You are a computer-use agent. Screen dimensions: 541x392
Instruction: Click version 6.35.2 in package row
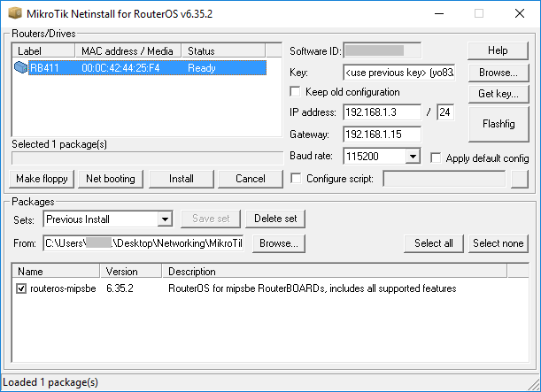pos(120,288)
